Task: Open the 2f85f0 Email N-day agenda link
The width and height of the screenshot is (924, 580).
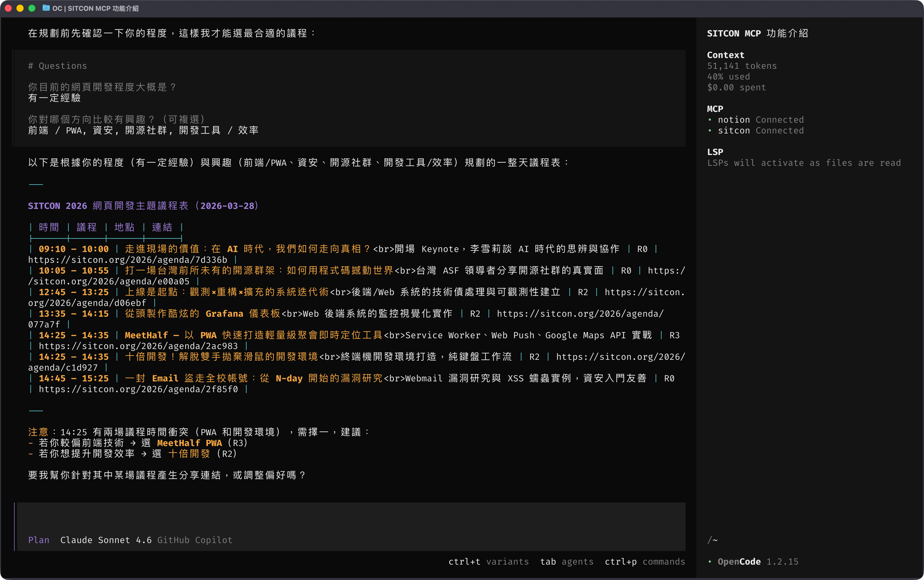Action: [138, 389]
